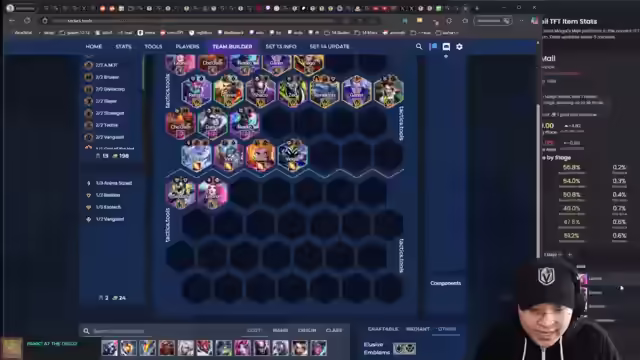Click the blue flag icon in navbar
640x360 pixels.
pos(433,47)
